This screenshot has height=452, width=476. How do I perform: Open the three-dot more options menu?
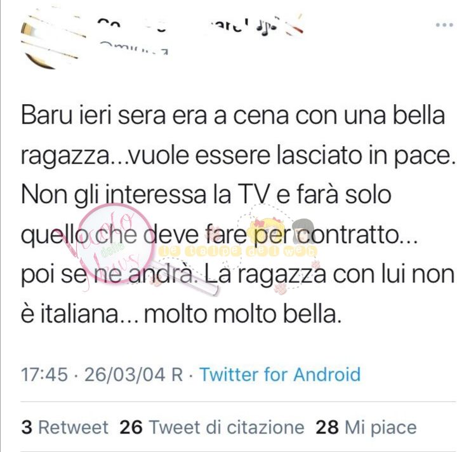pos(444,25)
